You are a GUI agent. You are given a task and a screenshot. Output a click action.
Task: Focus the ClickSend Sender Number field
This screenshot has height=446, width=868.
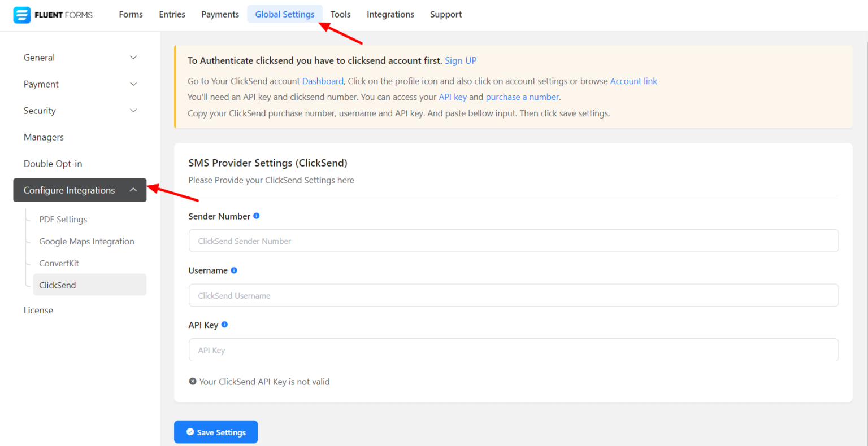513,241
